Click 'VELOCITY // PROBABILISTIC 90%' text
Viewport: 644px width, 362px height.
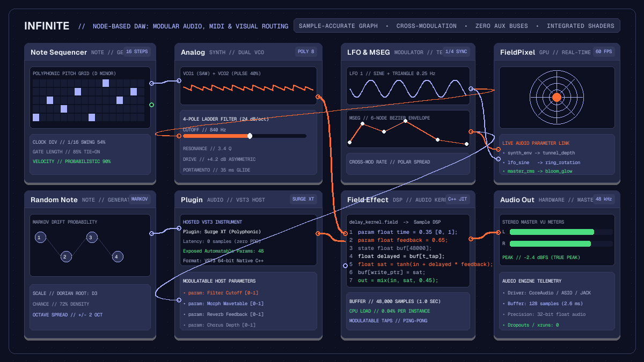point(71,161)
